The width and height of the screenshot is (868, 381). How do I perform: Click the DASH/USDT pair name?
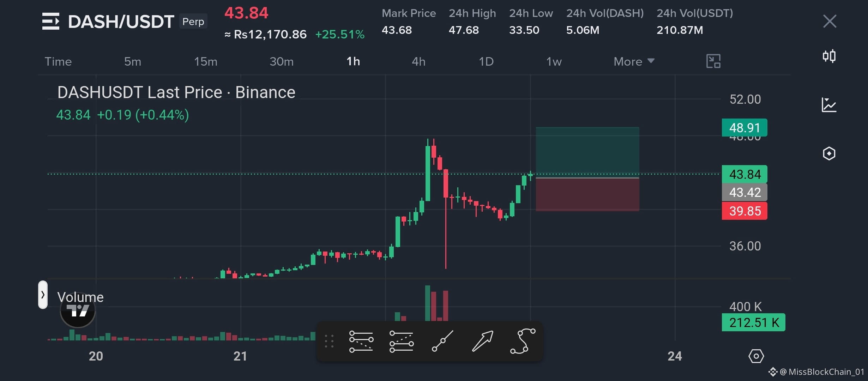click(121, 22)
